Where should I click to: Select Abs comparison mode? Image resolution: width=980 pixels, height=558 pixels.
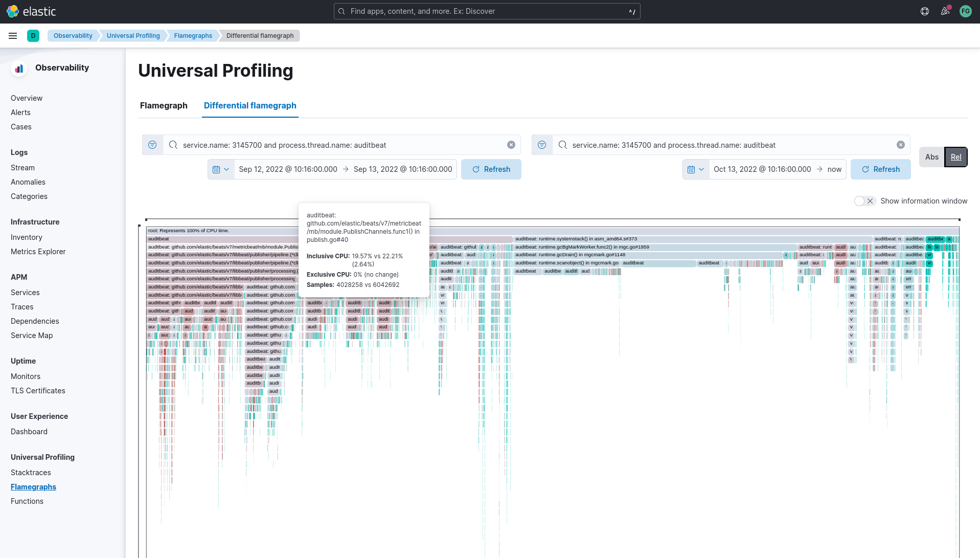click(931, 157)
